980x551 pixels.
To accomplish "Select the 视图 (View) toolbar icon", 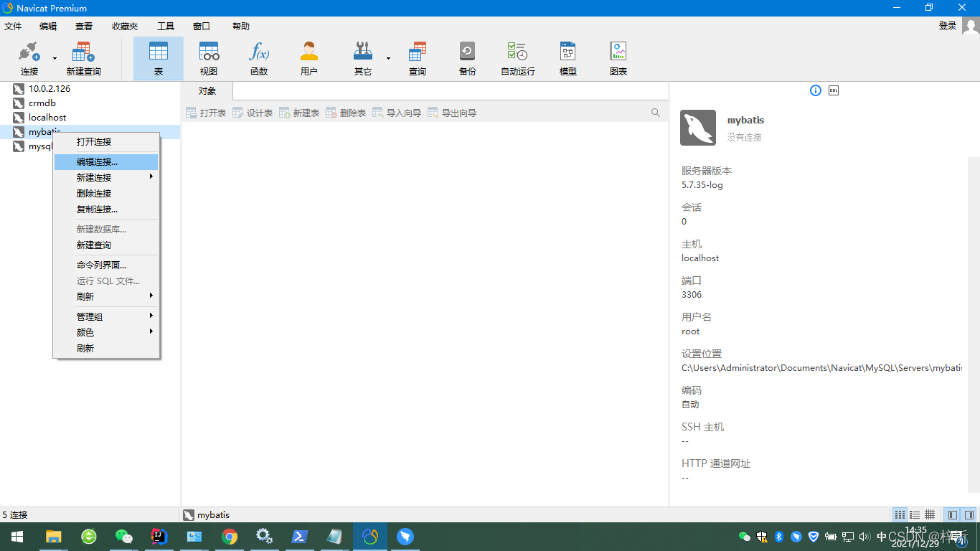I will 209,59.
